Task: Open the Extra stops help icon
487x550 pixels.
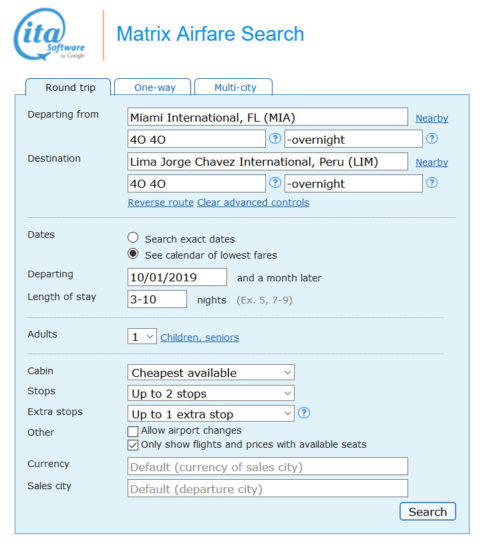Action: [x=304, y=413]
